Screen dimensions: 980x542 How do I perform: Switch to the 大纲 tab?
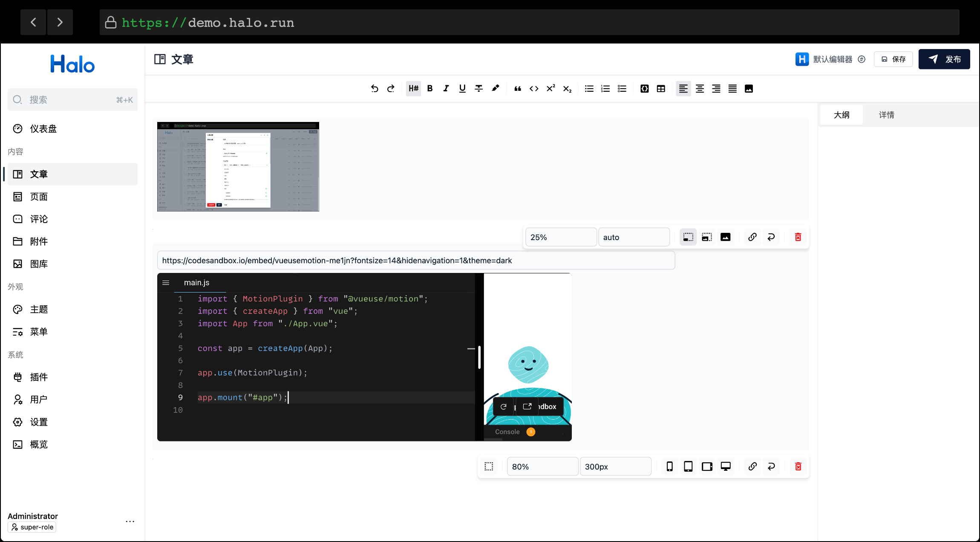click(841, 114)
